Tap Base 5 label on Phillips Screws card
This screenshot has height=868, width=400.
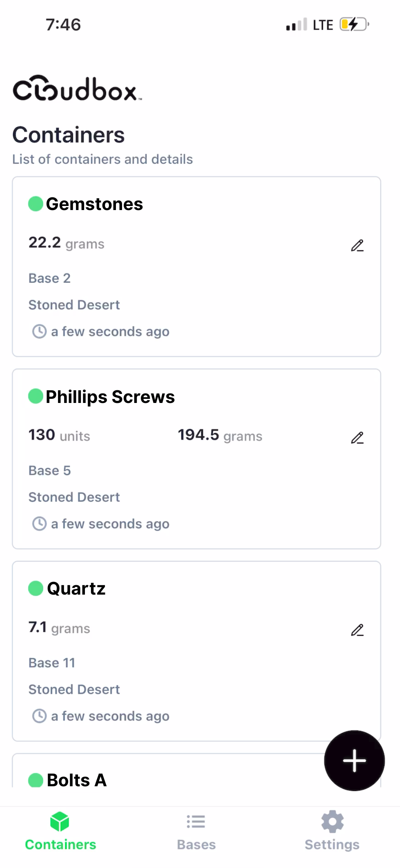[x=49, y=470]
